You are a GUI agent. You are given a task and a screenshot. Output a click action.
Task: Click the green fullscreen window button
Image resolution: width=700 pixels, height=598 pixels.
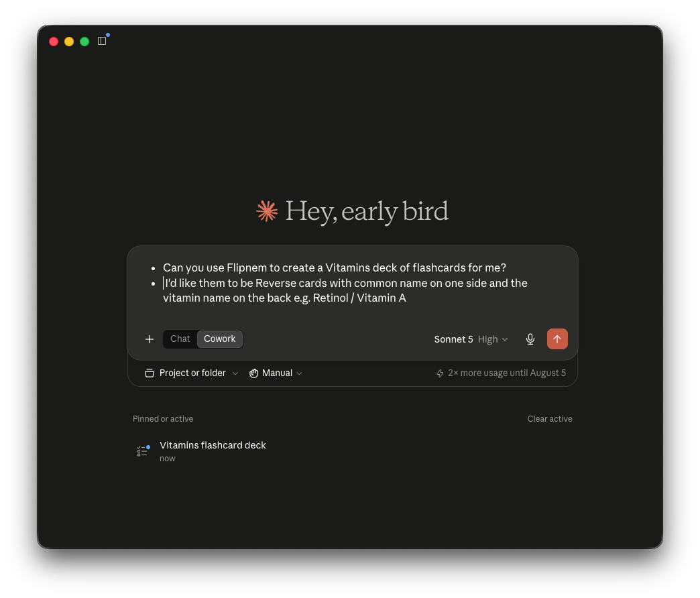coord(84,42)
